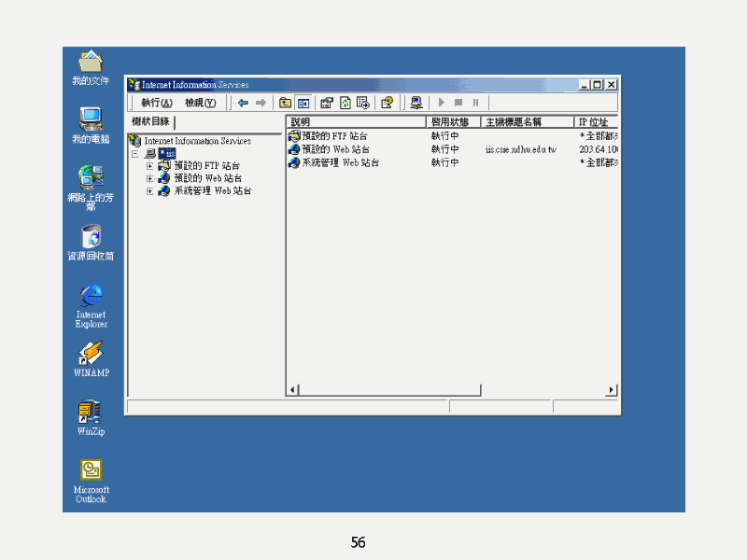Click the Start item play button
The height and width of the screenshot is (560, 747).
click(441, 103)
